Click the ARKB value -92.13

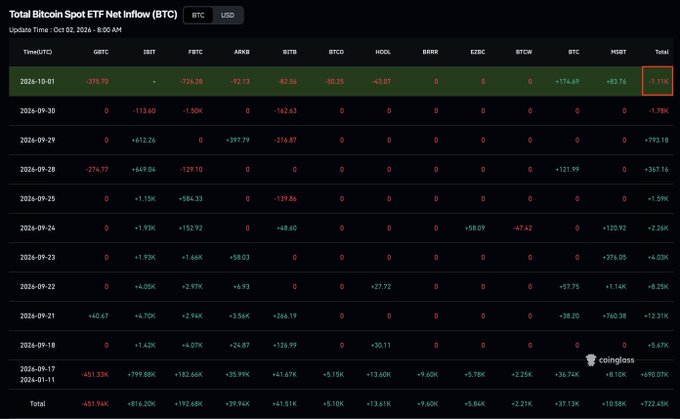240,82
